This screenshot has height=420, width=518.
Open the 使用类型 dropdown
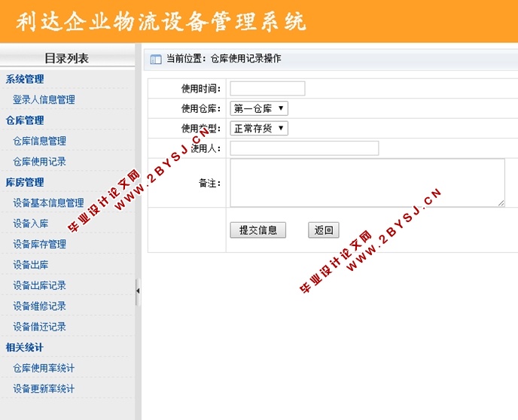(259, 129)
